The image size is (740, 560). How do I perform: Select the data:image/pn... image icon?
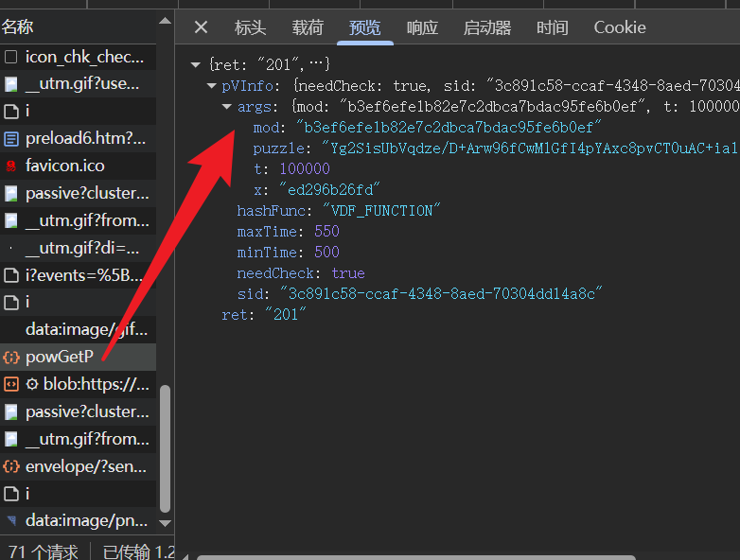click(10, 521)
